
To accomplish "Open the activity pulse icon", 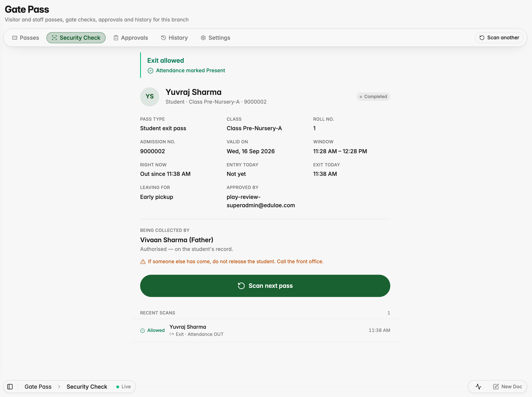I will (x=478, y=387).
